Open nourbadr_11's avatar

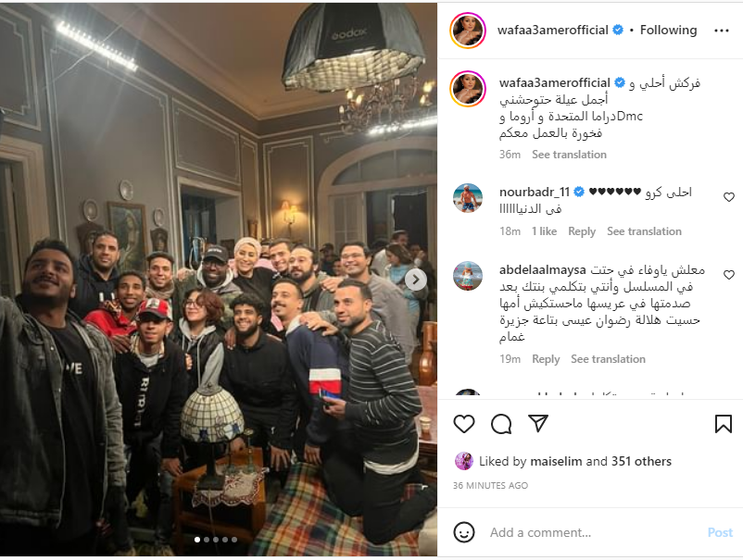[x=468, y=198]
